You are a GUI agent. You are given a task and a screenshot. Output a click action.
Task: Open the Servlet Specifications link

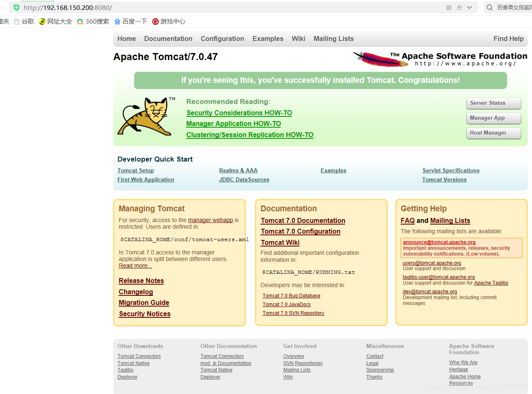coord(451,170)
